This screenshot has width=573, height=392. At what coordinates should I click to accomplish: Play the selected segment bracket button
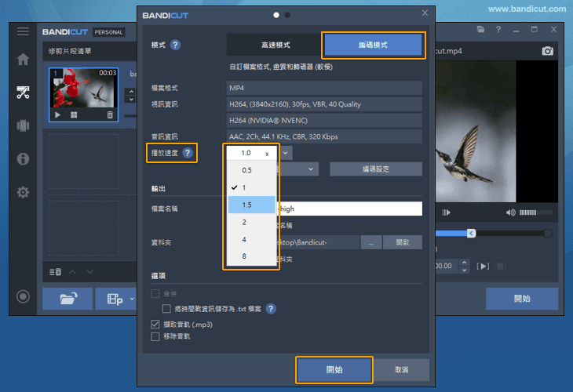483,266
